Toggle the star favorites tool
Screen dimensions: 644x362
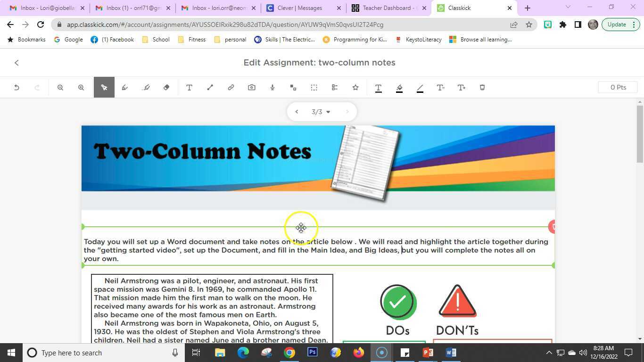(x=355, y=87)
